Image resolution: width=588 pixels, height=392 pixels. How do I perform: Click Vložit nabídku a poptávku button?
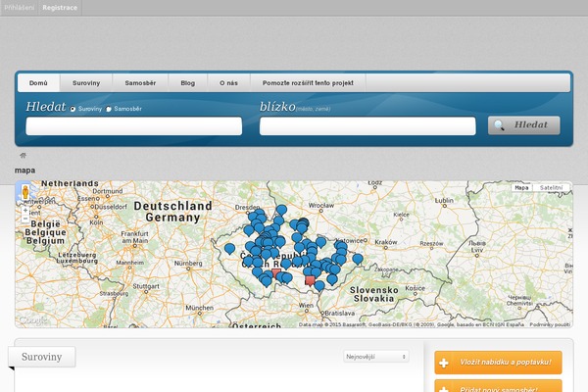(498, 363)
